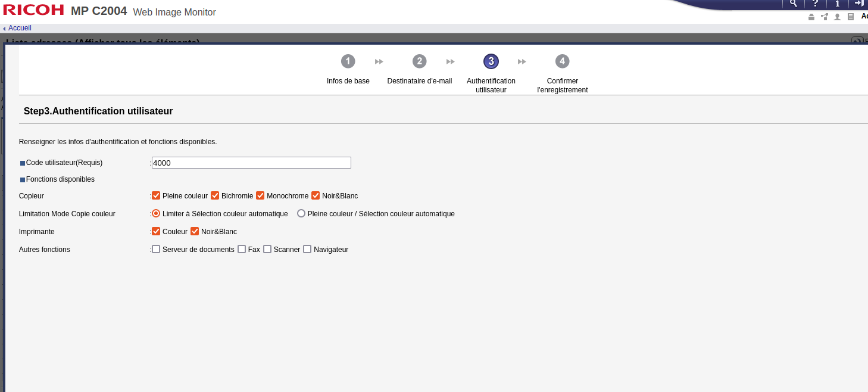The image size is (868, 392).
Task: Select Pleine couleur / Sélection couleur automatique radio
Action: click(301, 213)
